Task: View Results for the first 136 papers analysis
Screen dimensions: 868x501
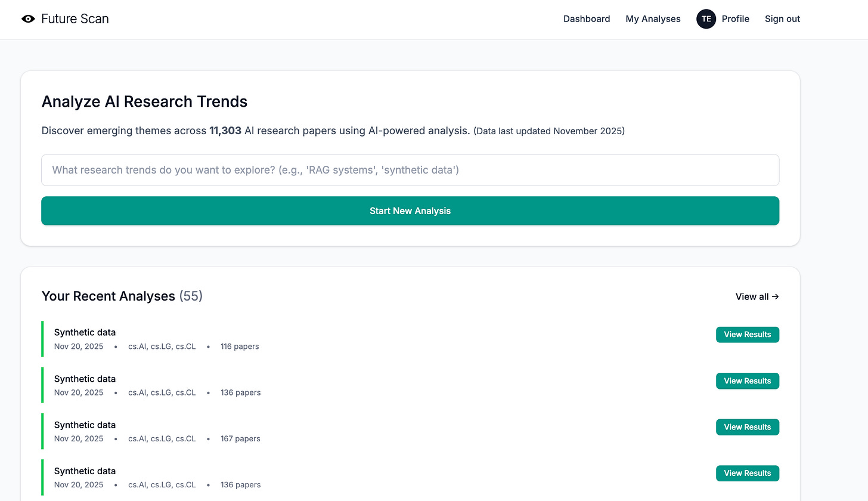Action: tap(748, 381)
